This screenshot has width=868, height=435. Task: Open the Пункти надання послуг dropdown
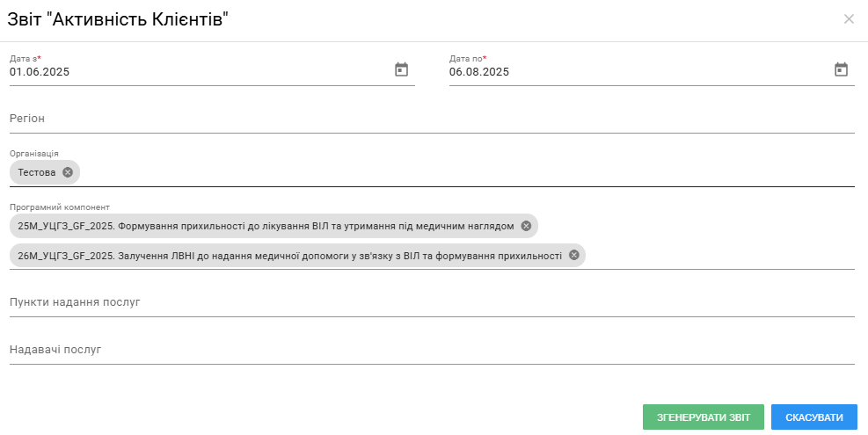pyautogui.click(x=432, y=302)
